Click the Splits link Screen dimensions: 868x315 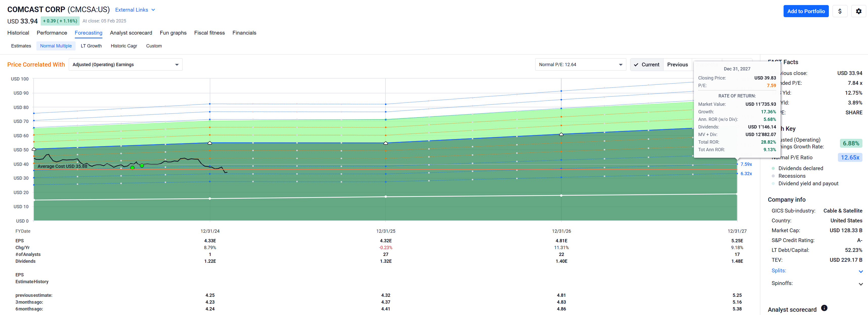click(x=779, y=271)
